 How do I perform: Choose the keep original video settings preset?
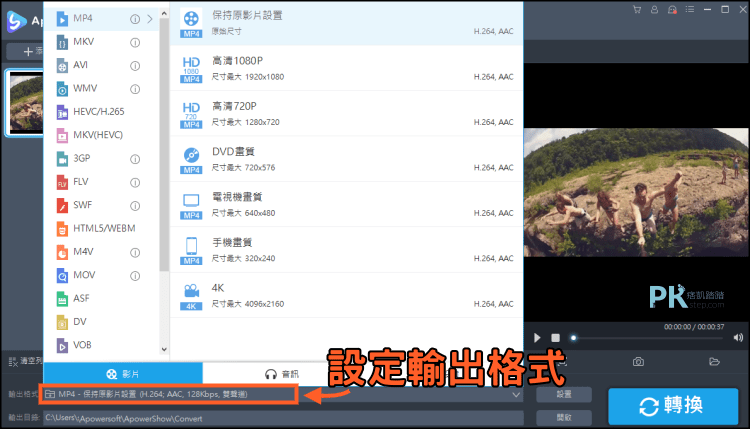346,23
